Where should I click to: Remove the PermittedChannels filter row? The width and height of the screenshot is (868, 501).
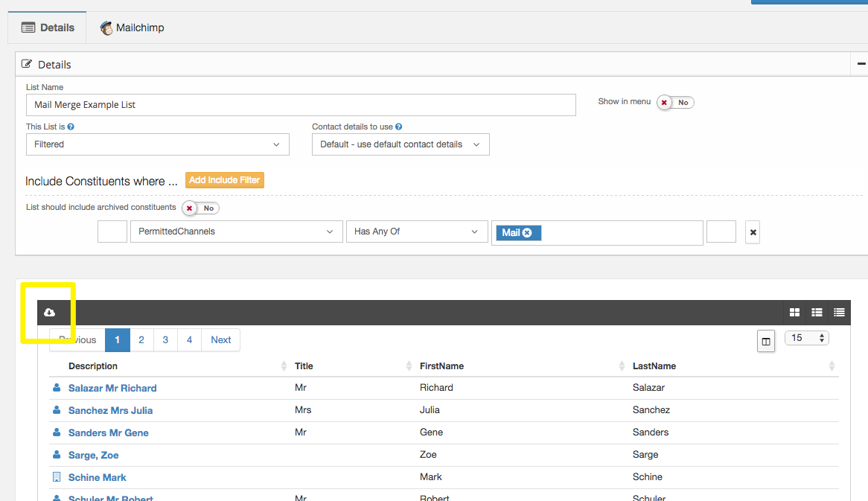point(753,232)
